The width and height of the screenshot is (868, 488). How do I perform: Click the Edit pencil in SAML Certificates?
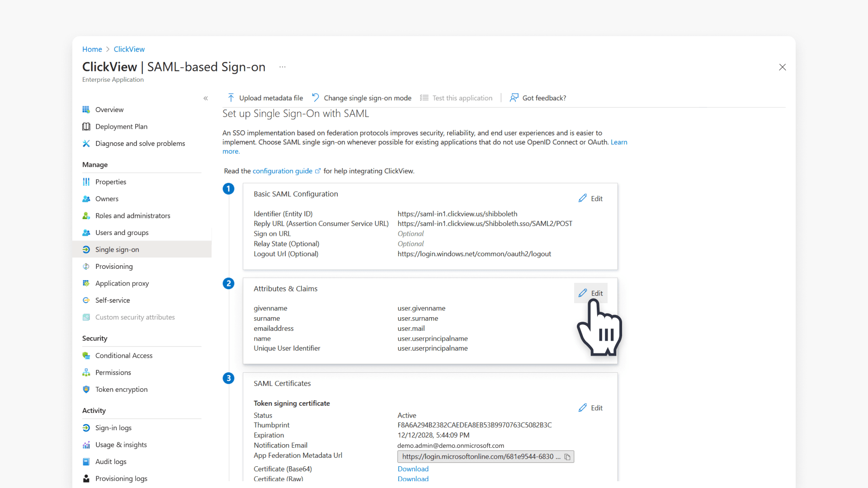(x=590, y=408)
